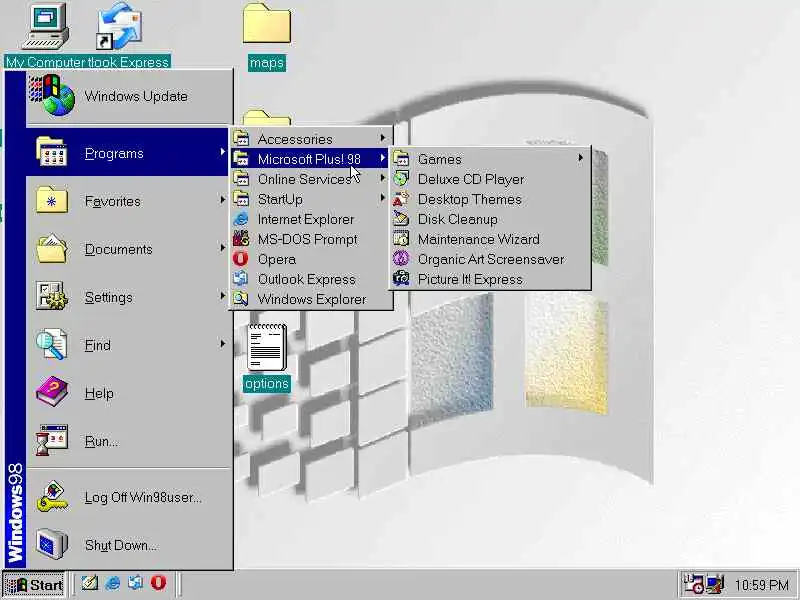This screenshot has height=600, width=800.
Task: Click the Favorites star folder icon
Action: click(52, 200)
